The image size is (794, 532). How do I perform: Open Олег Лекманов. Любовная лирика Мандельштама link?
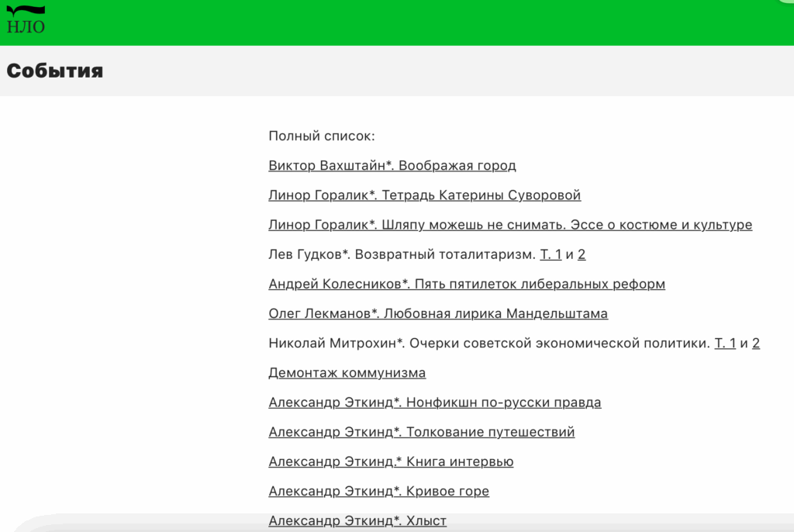pyautogui.click(x=438, y=313)
